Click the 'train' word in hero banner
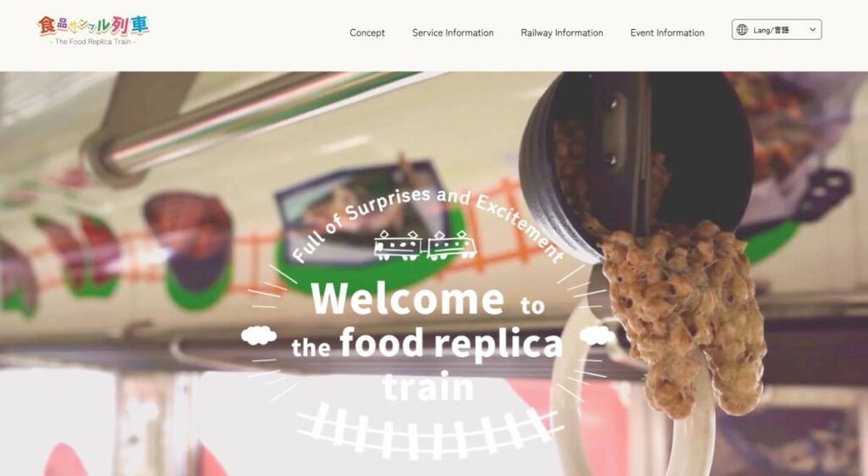Viewport: 868px width, 476px height. (x=428, y=386)
